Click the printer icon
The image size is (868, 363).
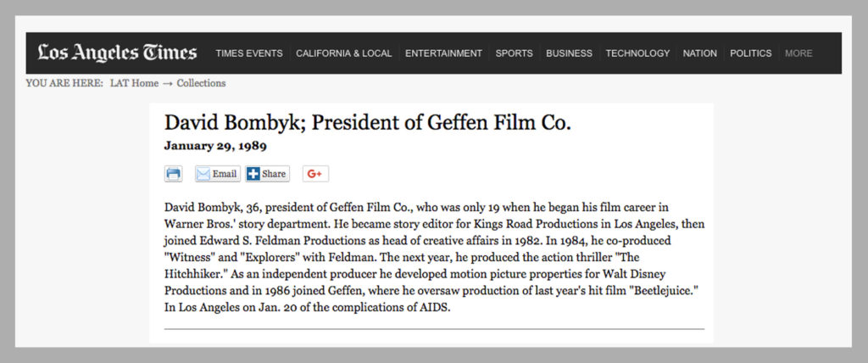173,174
